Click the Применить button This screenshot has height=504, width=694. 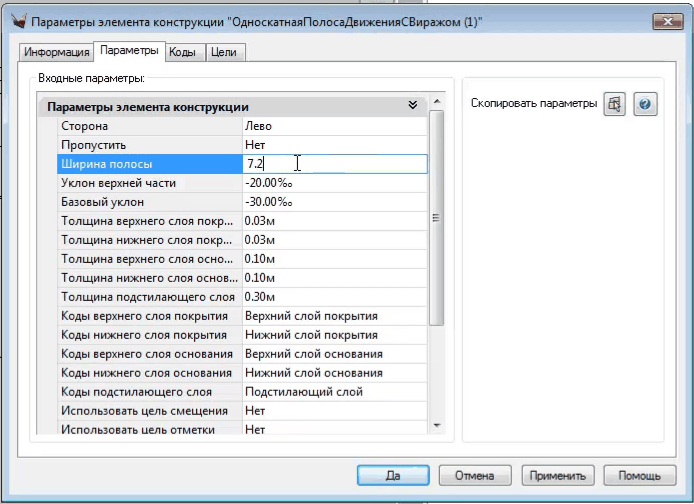pyautogui.click(x=559, y=475)
